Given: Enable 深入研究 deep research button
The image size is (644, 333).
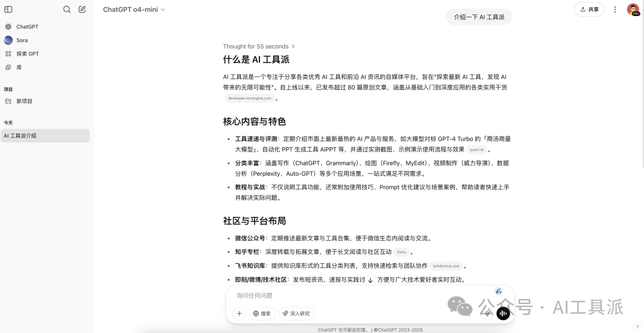Looking at the screenshot, I should (x=296, y=314).
